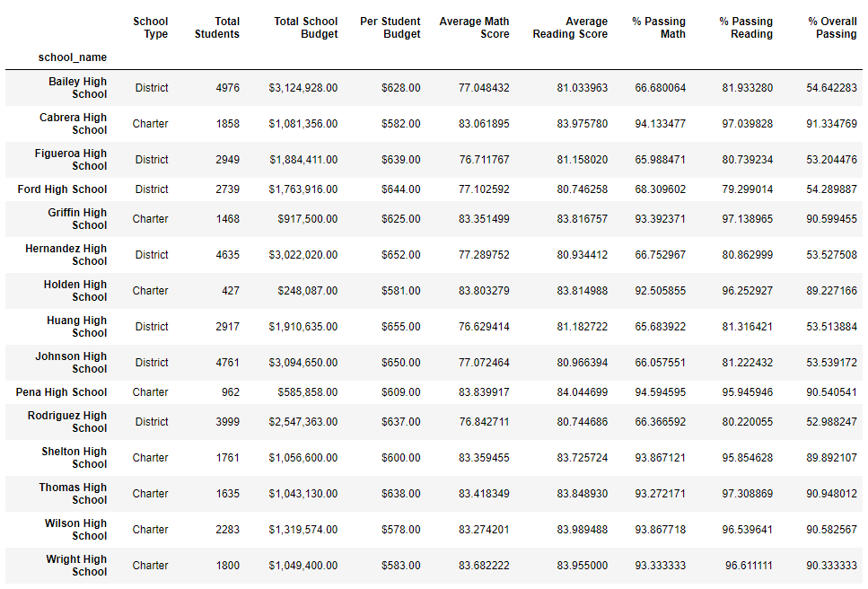Select the Griffin High School row label

coord(77,219)
